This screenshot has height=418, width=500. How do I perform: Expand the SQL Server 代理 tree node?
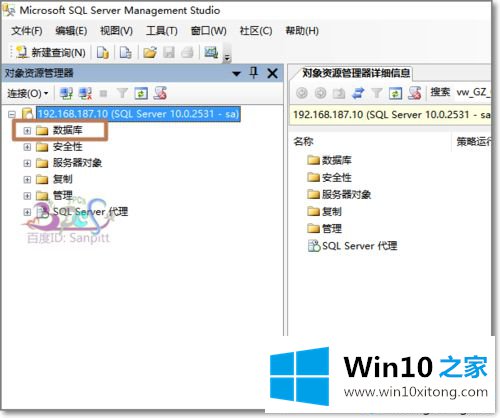(x=27, y=212)
